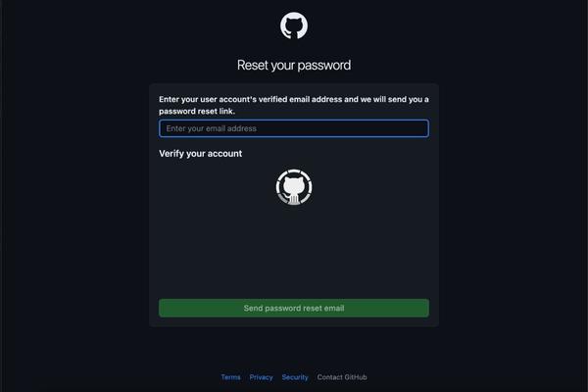
Task: Focus the email address input field
Action: click(294, 128)
